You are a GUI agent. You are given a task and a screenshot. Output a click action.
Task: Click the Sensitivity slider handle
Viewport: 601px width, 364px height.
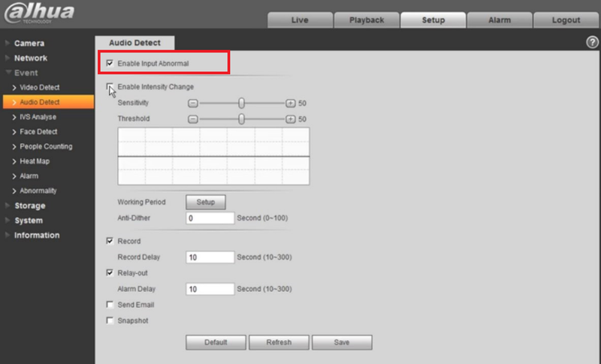(241, 103)
